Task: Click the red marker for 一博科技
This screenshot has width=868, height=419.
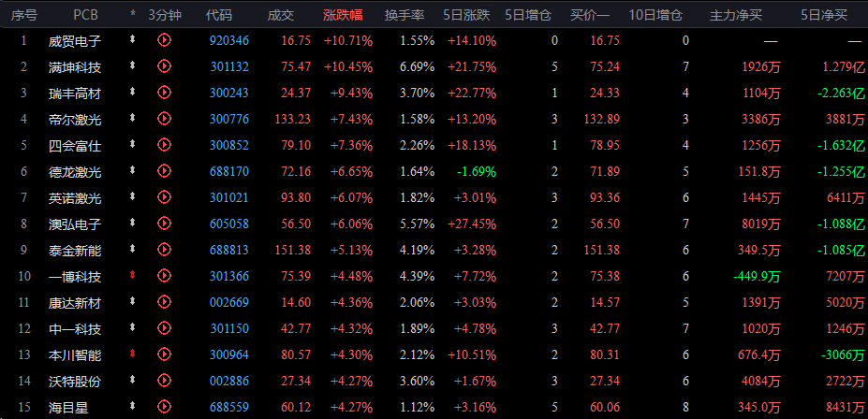Action: pos(132,275)
